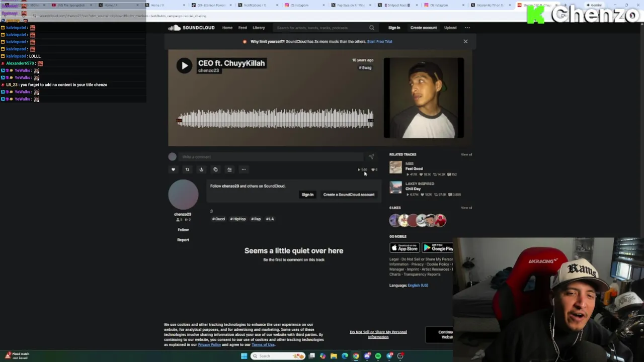Viewport: 644px width, 362px height.
Task: View all 6 likes
Action: [x=466, y=208]
